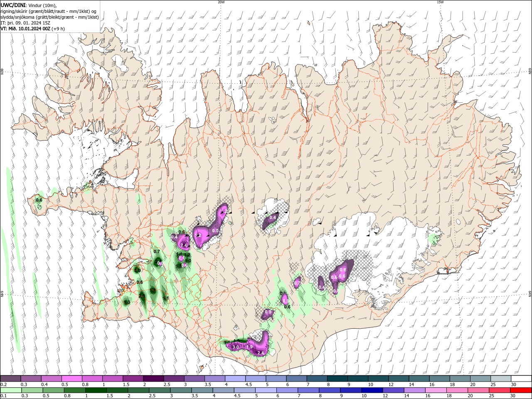Click the '3.0' precipitation value on the map

tap(236, 347)
